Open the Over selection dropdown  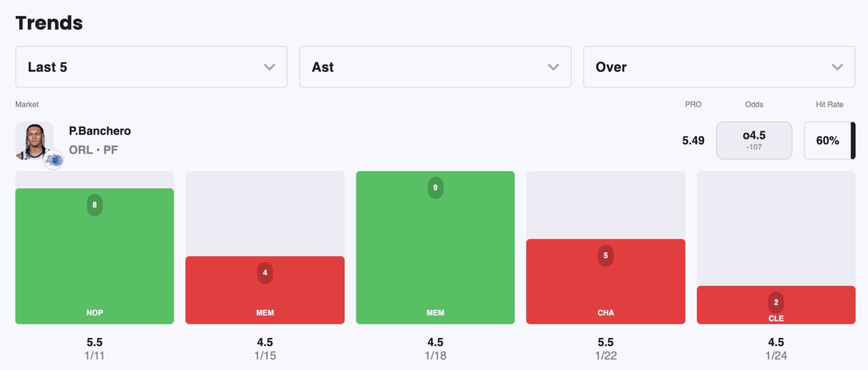point(718,67)
